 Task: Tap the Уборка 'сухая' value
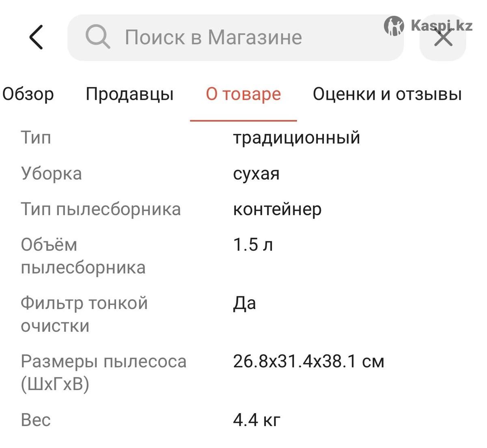point(256,174)
